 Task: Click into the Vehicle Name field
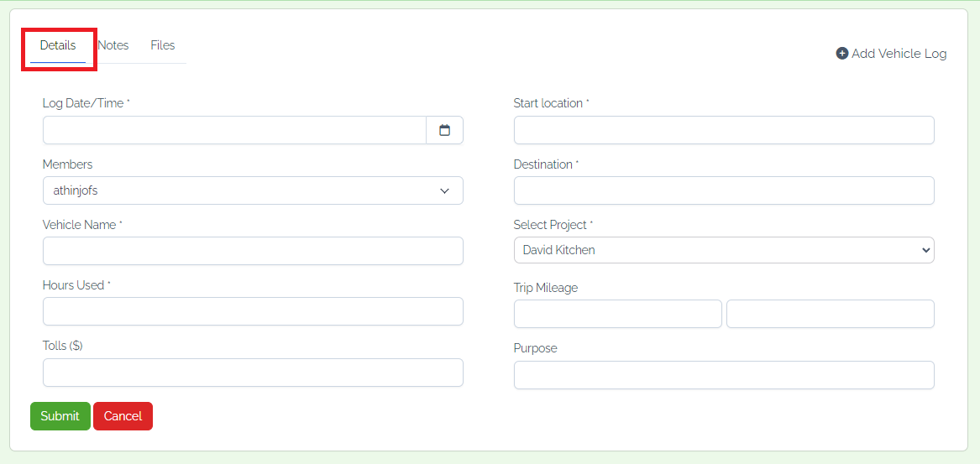point(253,250)
